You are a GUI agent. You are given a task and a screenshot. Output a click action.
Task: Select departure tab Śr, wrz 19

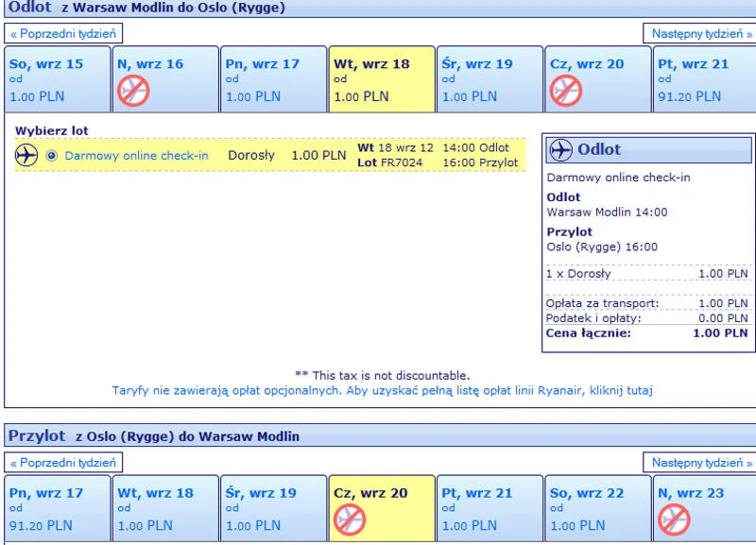[490, 79]
